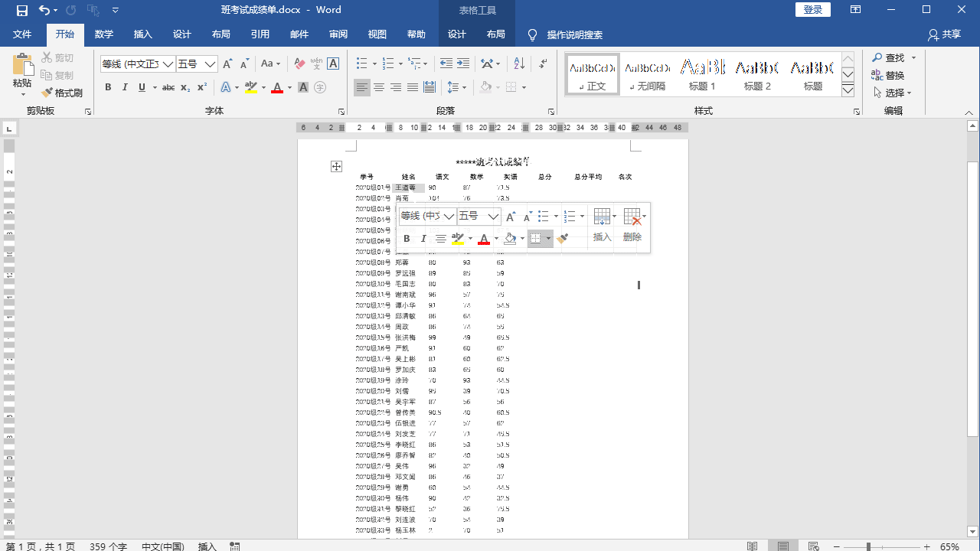Open the File (文件) tab
The image size is (980, 551).
pos(22,34)
